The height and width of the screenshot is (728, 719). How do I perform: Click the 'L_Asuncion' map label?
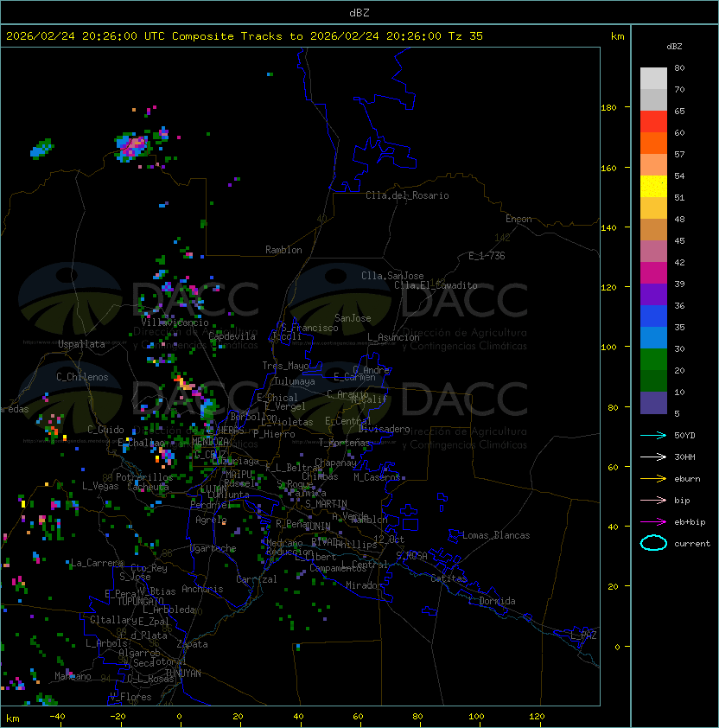[393, 337]
